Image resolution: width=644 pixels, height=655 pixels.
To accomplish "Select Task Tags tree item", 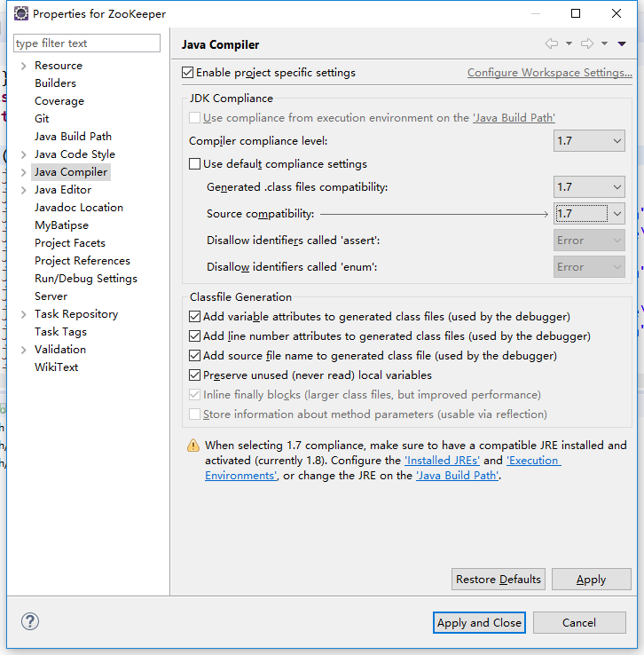I will [x=60, y=332].
